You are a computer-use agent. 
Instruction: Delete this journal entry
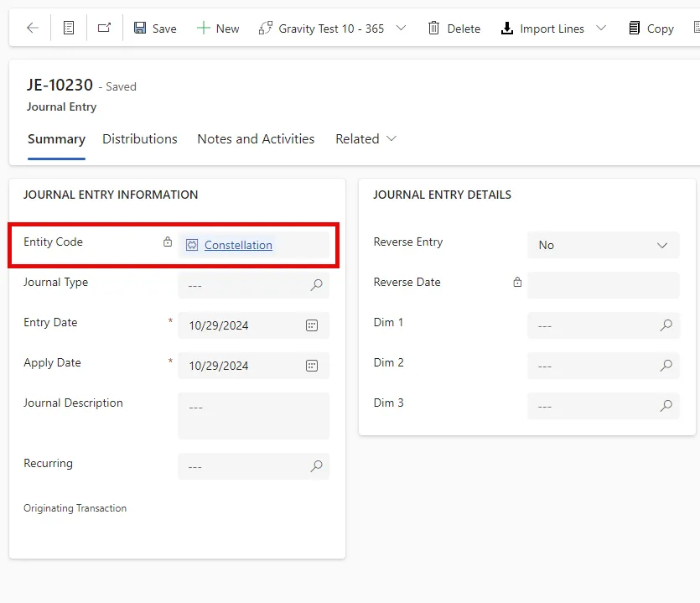click(454, 29)
